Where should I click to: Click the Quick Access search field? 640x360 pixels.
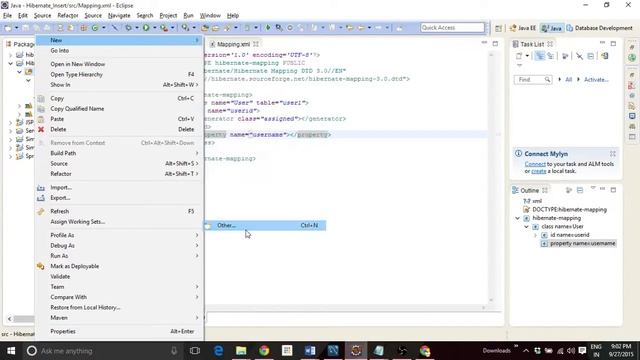452,27
